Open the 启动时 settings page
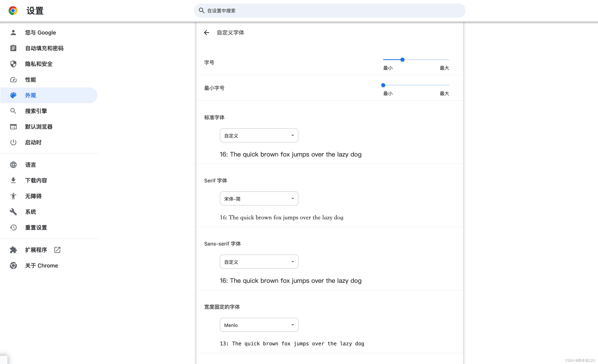598x364 pixels. click(x=49, y=142)
